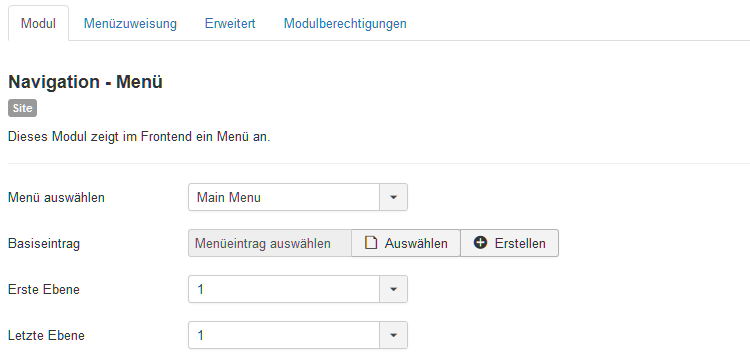Screen dimensions: 750x360
Task: Go to the Modulberechtigungen tab
Action: tap(345, 23)
